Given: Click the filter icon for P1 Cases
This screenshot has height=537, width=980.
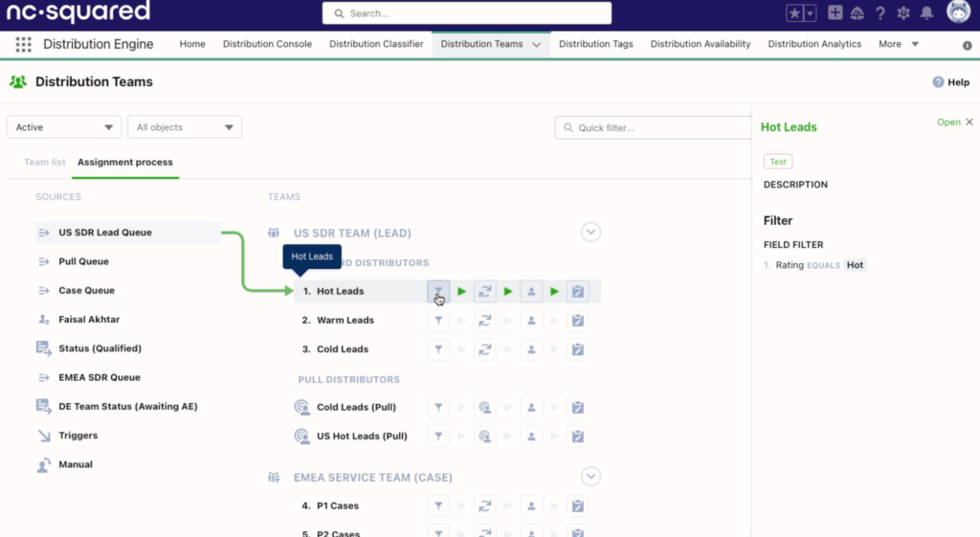Looking at the screenshot, I should coord(438,505).
